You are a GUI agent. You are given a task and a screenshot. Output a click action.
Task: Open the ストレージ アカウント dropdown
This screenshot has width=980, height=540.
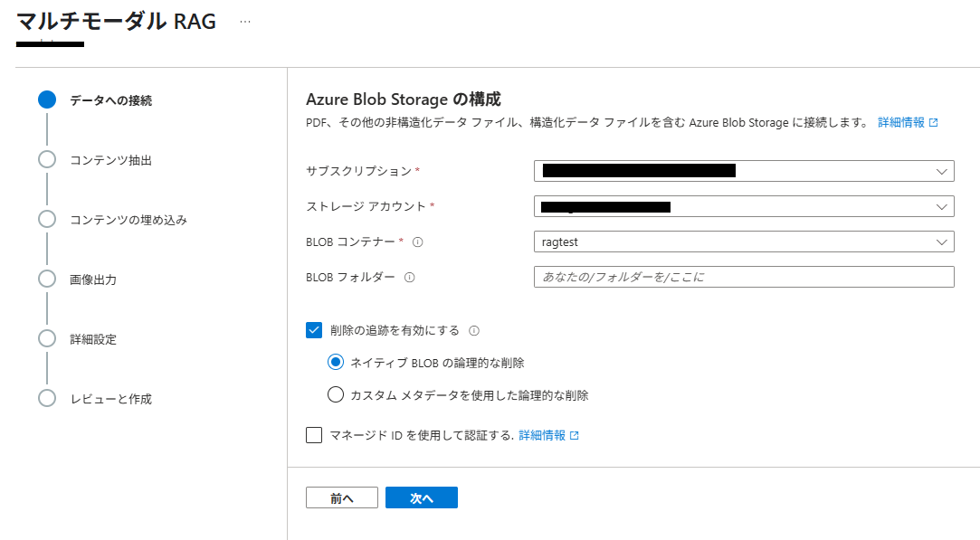744,206
